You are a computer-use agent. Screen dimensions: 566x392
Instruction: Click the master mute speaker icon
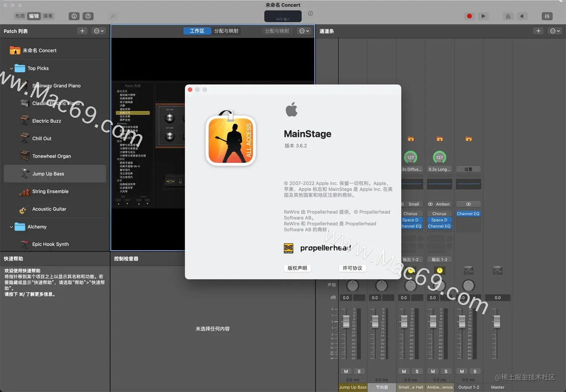click(x=522, y=16)
